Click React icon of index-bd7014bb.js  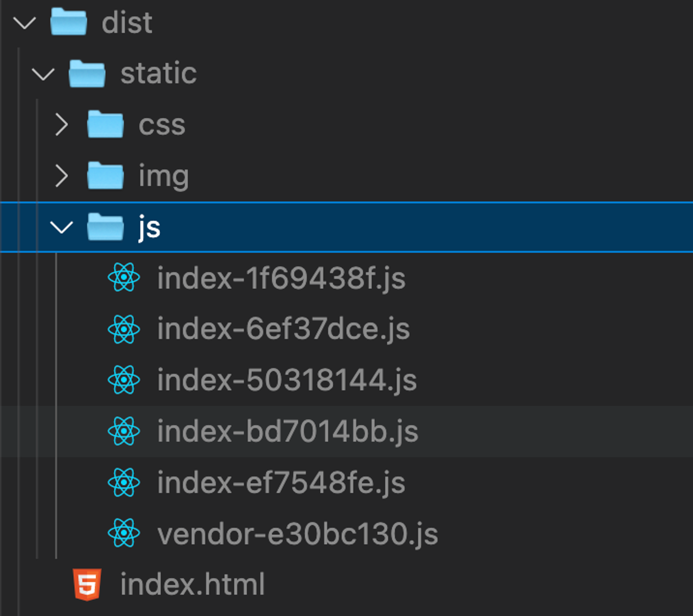[124, 431]
